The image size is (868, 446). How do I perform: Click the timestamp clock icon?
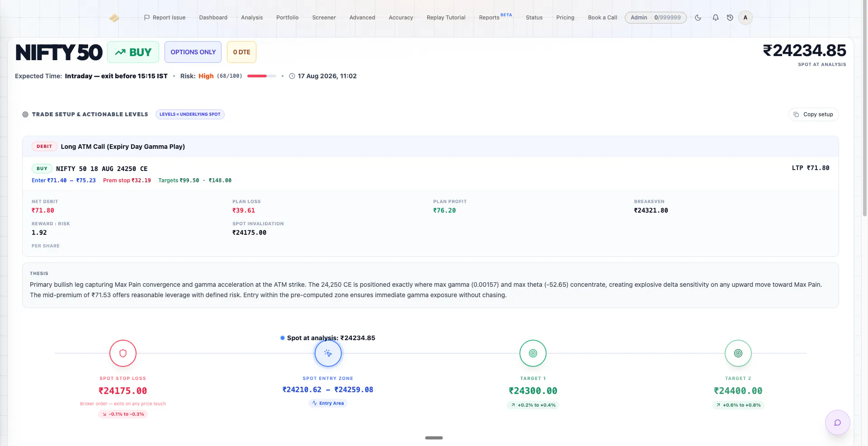tap(292, 76)
